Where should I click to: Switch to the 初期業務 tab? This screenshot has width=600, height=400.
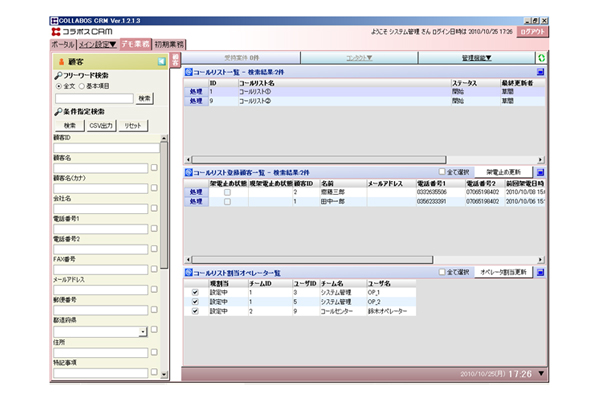pos(167,46)
